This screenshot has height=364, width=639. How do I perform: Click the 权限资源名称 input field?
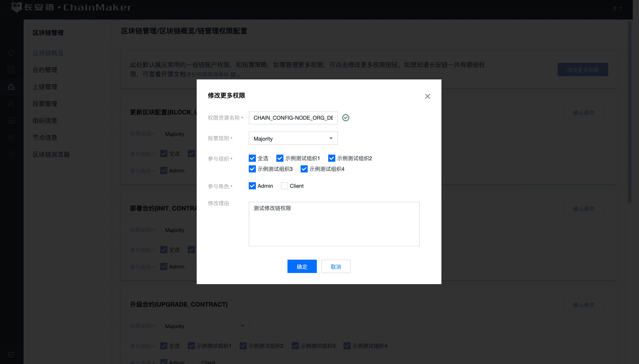pos(293,118)
